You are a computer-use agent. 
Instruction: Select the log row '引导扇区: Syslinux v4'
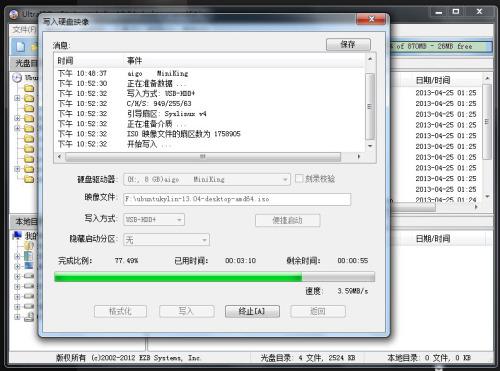pyautogui.click(x=209, y=114)
